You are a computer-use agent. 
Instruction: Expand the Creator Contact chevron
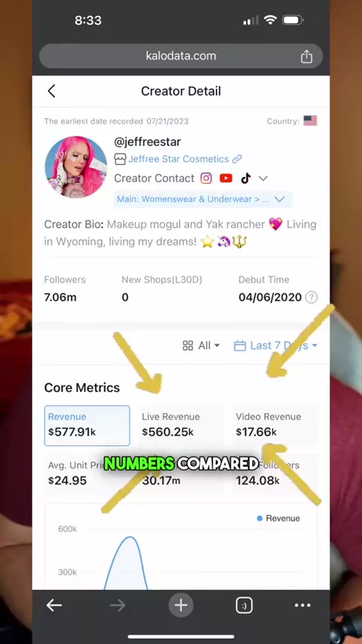(x=263, y=178)
